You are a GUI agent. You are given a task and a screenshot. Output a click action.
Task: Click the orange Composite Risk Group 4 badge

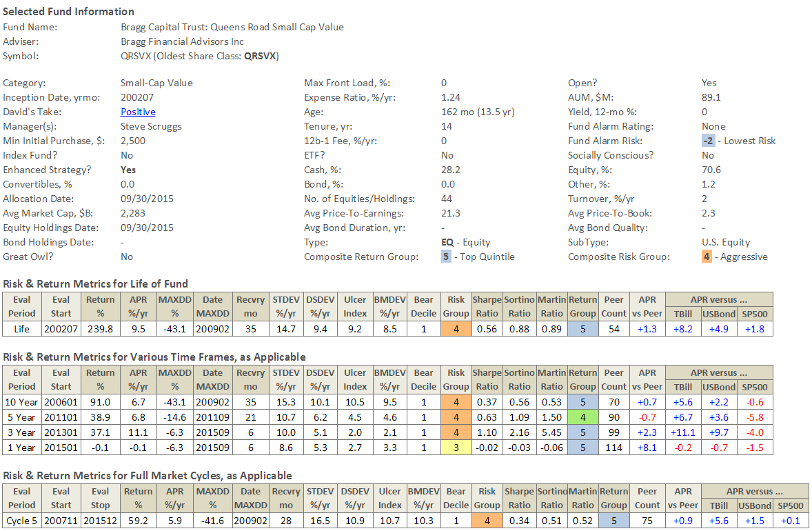pos(707,257)
